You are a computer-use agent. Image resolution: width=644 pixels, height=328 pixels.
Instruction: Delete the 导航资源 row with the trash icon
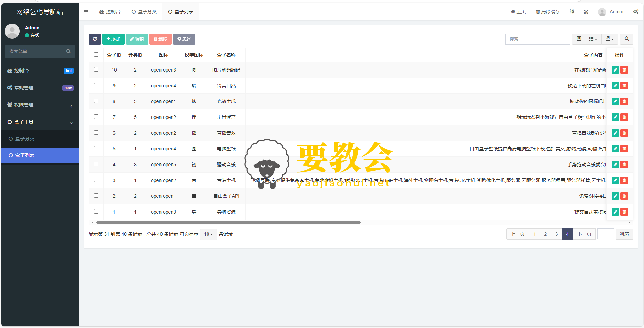pos(624,212)
